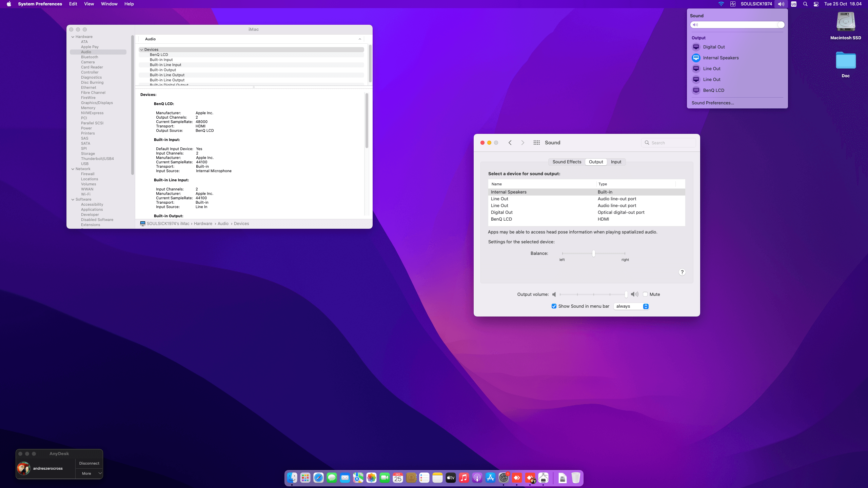Screen dimensions: 868x488
Task: Open the Apple menu
Action: coord(9,4)
